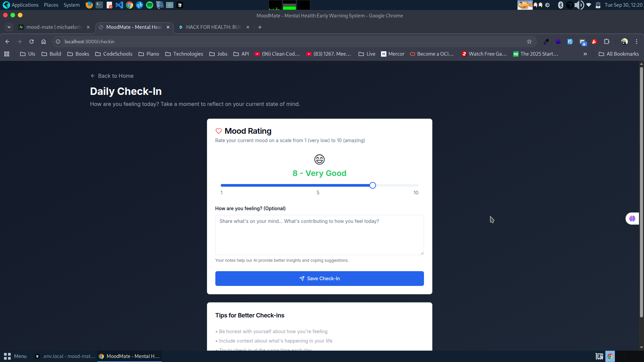Expand hidden bookmarks with double chevron
Image resolution: width=644 pixels, height=362 pixels.
click(x=585, y=54)
